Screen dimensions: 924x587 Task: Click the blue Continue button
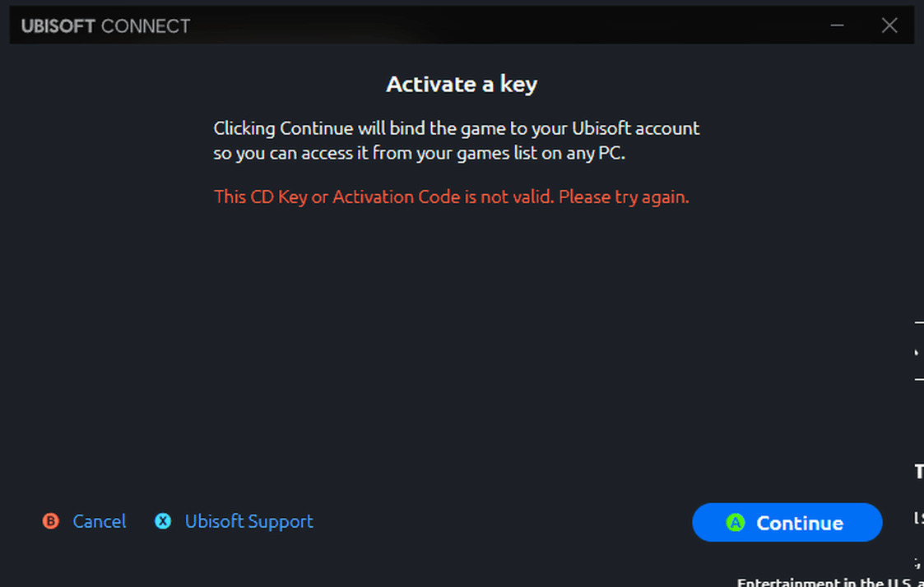point(787,522)
